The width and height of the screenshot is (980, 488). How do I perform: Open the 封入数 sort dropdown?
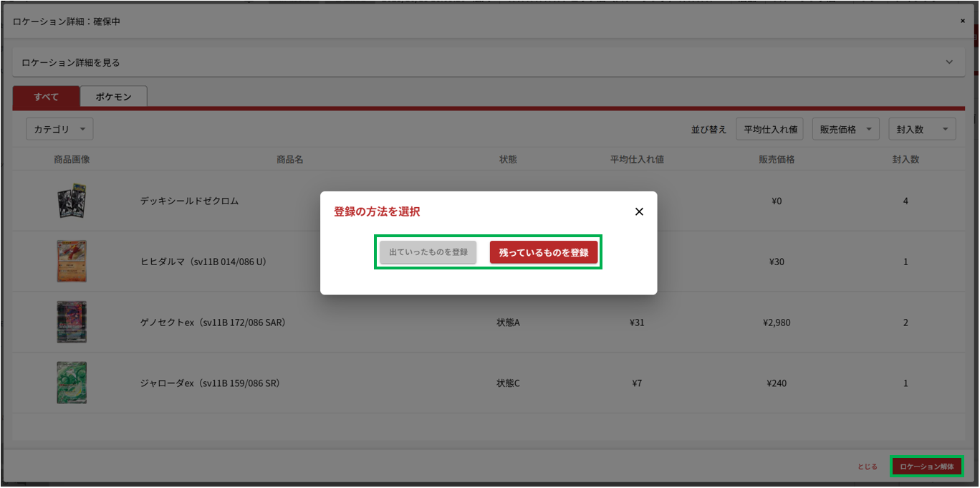pos(921,129)
